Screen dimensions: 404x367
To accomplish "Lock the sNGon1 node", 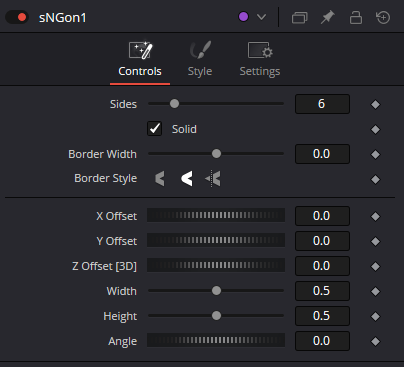I will (x=356, y=17).
